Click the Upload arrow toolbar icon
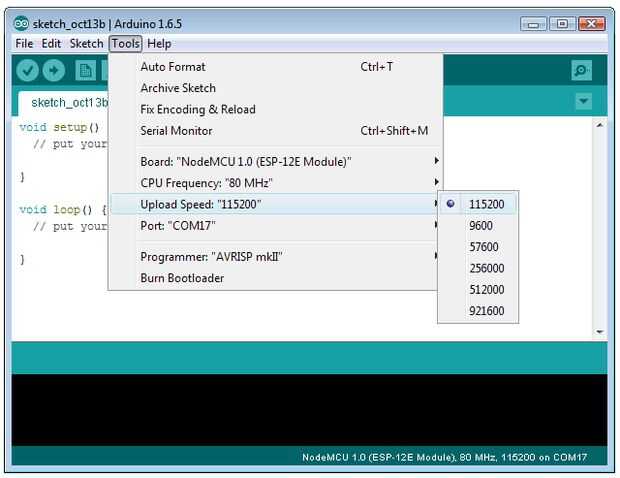Viewport: 620px width, 478px height. click(54, 71)
